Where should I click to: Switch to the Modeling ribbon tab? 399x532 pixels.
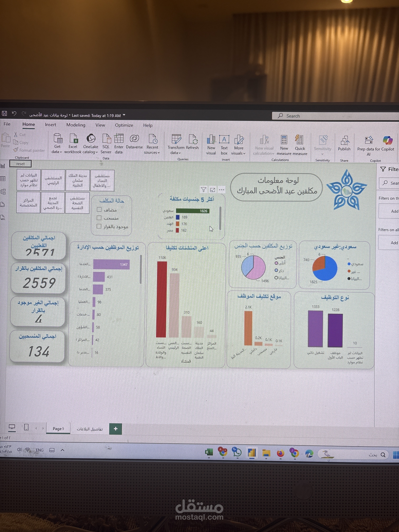(76, 125)
